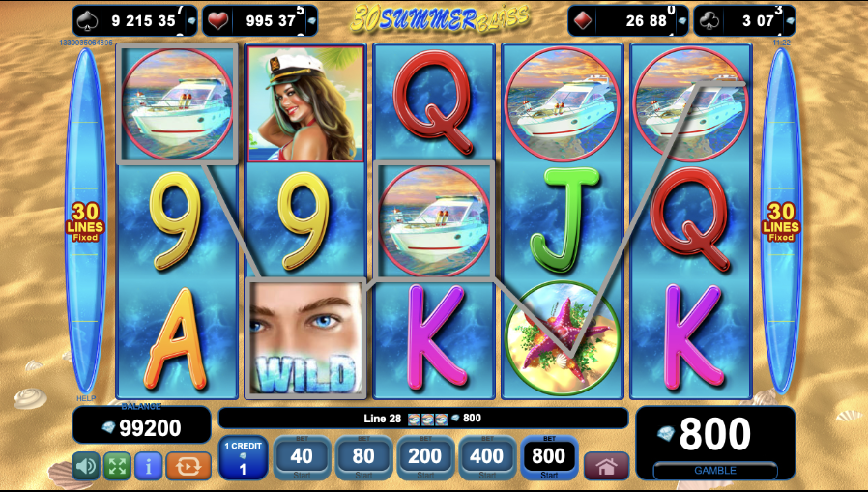Open the club jackpot counter
The width and height of the screenshot is (868, 492).
point(745,21)
